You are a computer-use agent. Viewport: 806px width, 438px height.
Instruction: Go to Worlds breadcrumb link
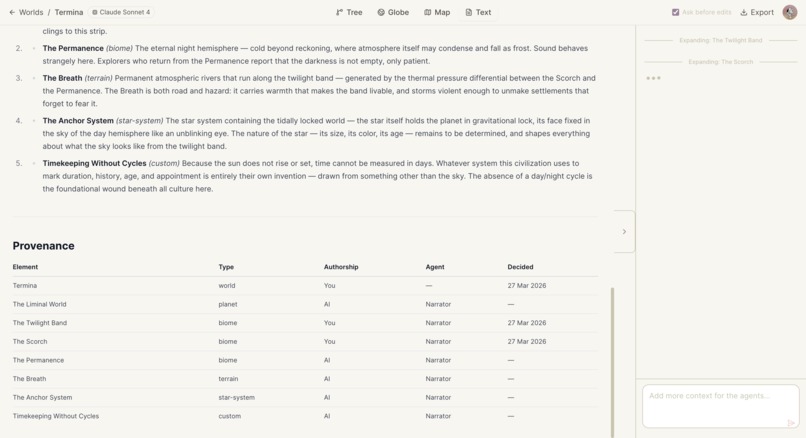tap(31, 12)
